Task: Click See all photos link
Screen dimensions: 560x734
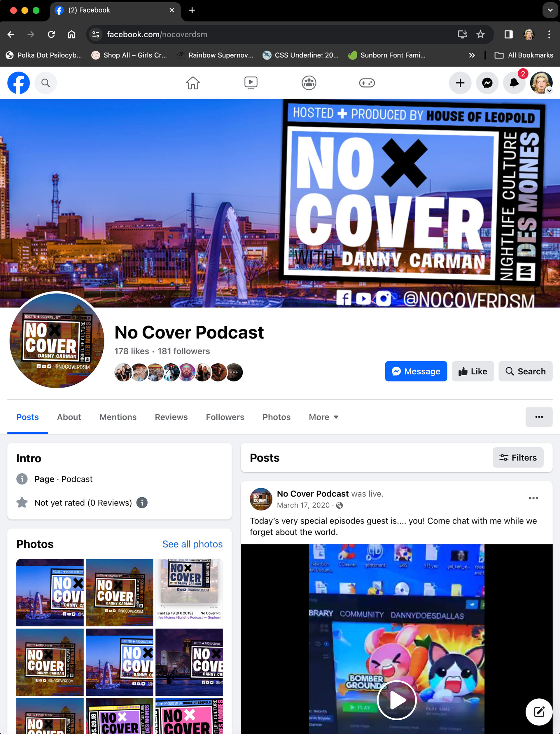Action: (192, 544)
